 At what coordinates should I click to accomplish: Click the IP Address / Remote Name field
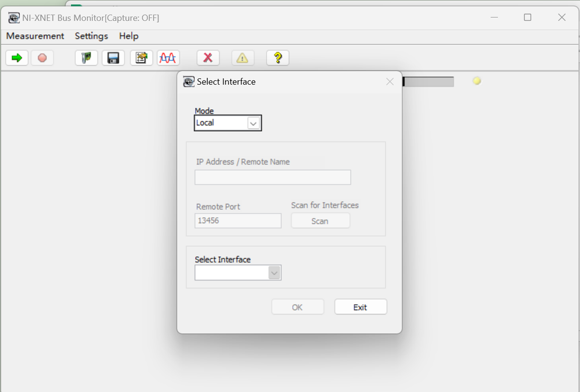pyautogui.click(x=273, y=177)
